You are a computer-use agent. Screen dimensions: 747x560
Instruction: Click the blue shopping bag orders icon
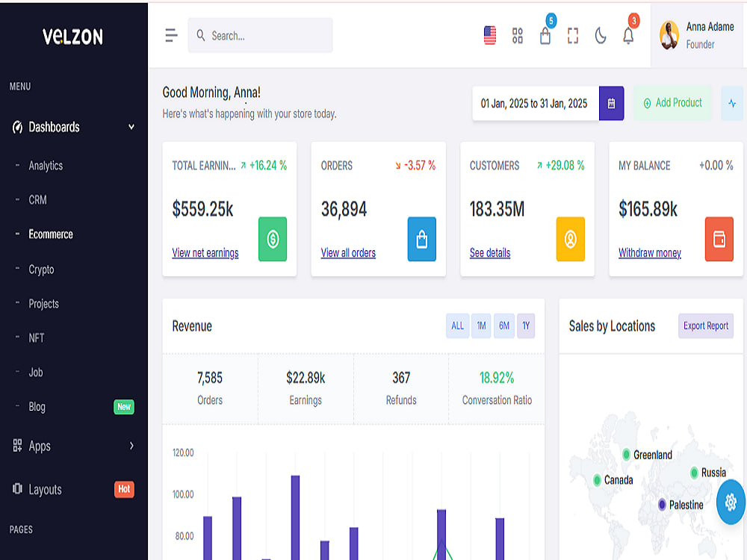coord(421,239)
